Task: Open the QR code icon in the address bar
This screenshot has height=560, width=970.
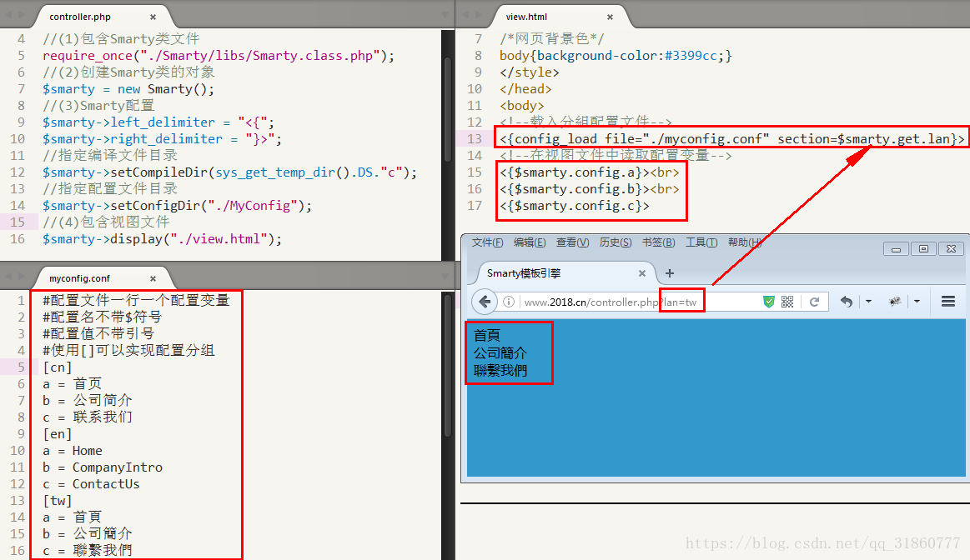Action: (787, 302)
